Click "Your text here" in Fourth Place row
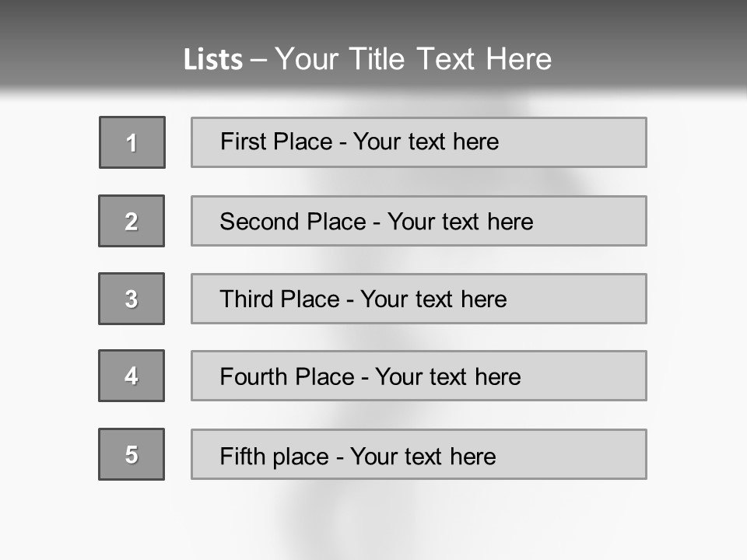747x560 pixels. tap(447, 377)
